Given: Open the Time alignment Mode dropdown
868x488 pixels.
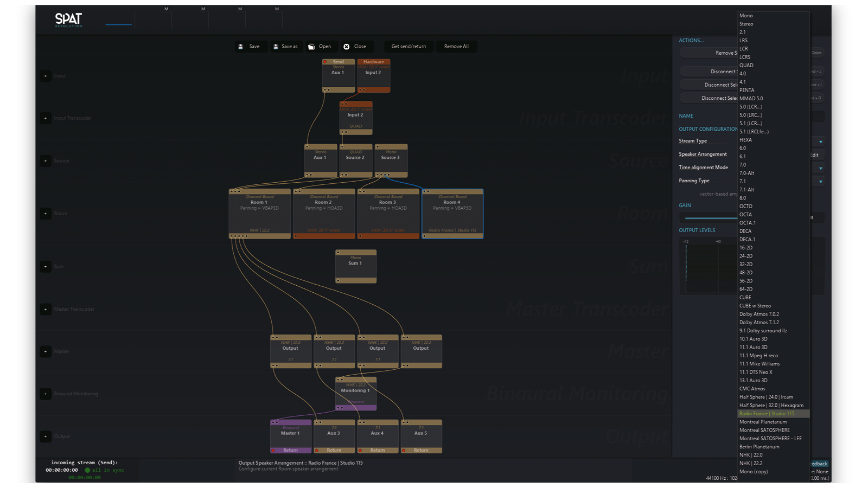Looking at the screenshot, I should coord(820,168).
